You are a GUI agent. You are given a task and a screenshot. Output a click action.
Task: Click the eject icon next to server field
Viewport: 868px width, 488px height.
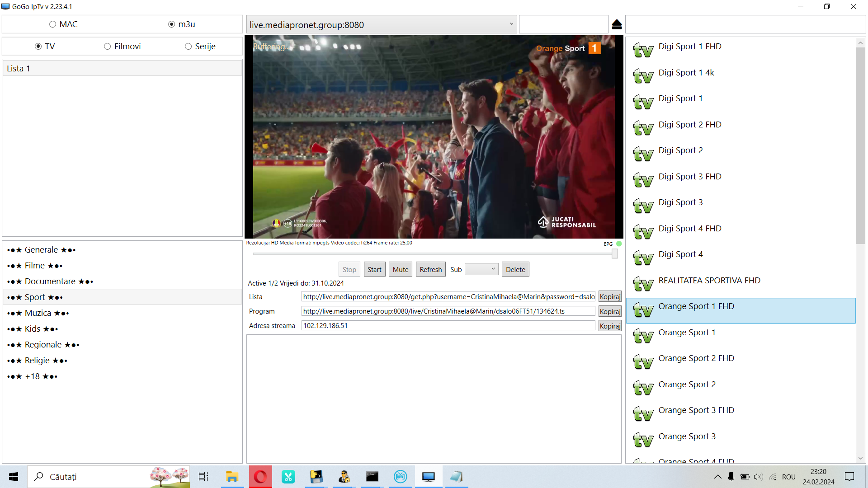617,24
